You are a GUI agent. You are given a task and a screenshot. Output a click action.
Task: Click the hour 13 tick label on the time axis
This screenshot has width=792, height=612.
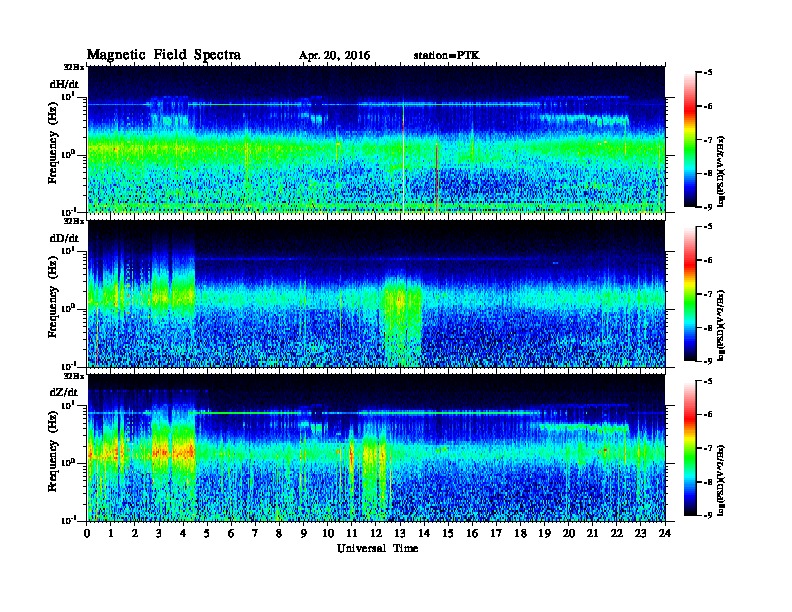coord(400,533)
